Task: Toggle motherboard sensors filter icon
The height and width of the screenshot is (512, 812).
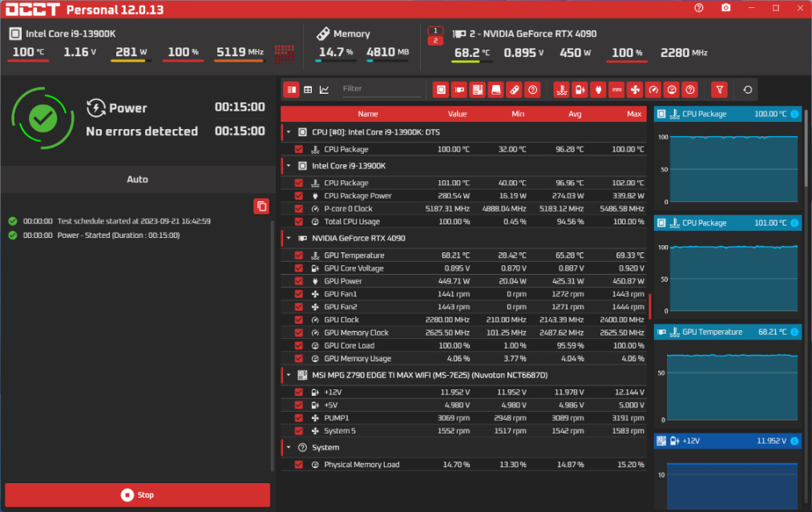Action: (478, 90)
